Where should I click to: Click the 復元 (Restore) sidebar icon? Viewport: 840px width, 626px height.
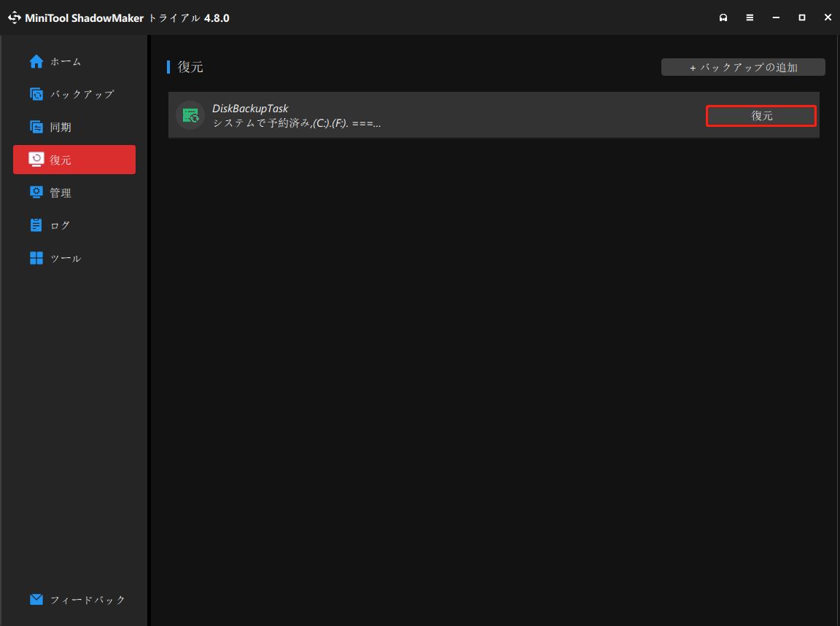(36, 159)
